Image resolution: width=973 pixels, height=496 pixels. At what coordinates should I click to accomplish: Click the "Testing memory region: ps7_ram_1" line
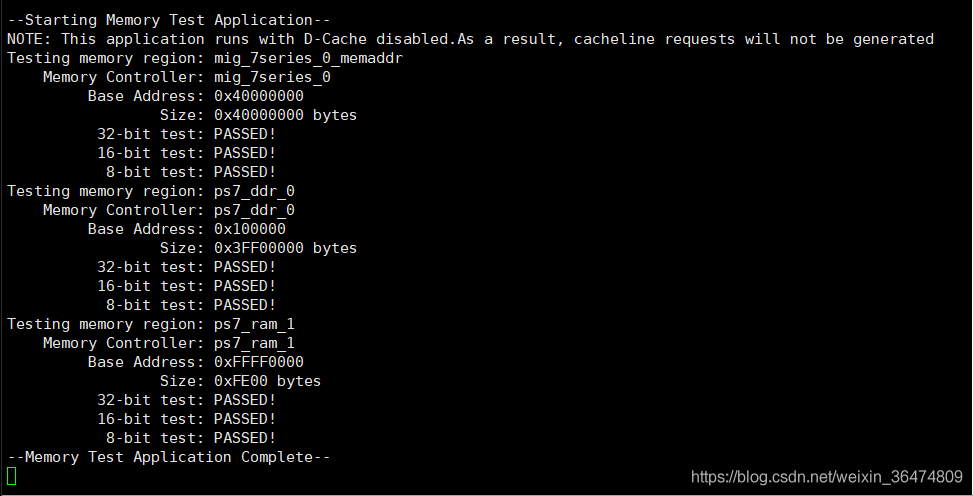tap(151, 324)
